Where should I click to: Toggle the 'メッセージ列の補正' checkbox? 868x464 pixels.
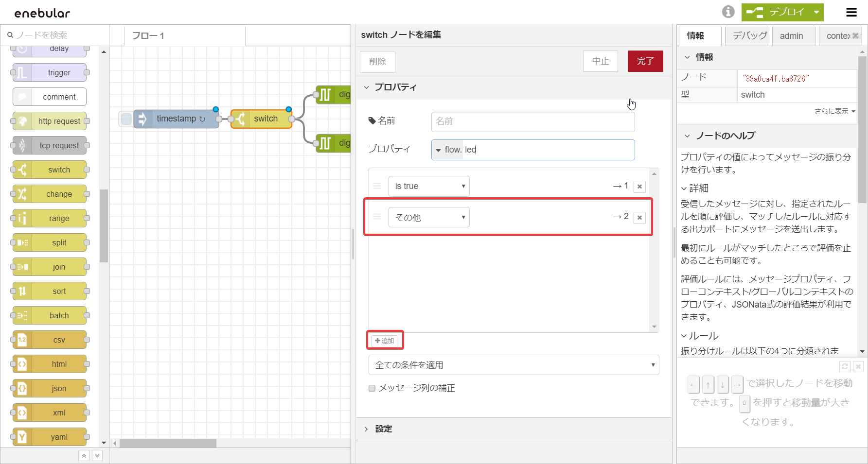coord(372,388)
